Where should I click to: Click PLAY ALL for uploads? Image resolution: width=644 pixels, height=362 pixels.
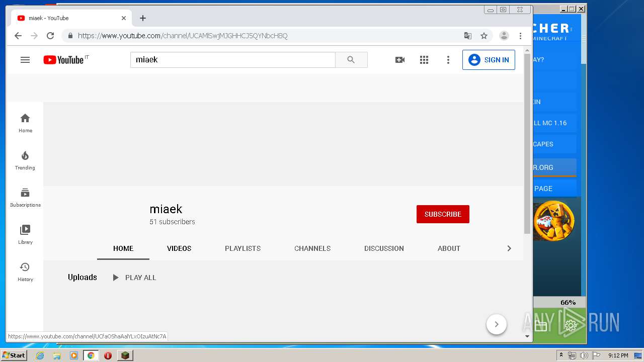[134, 278]
